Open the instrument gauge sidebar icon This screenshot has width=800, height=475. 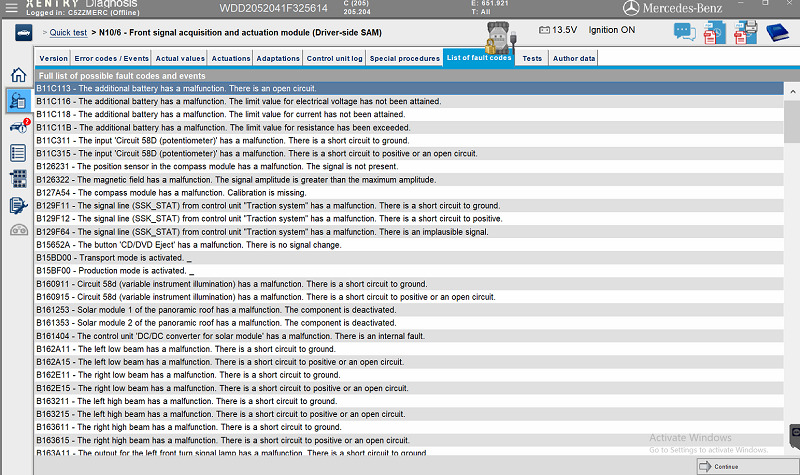19,230
